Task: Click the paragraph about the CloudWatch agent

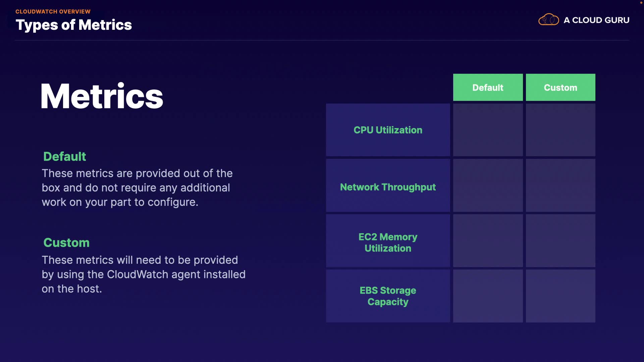Action: point(144,274)
